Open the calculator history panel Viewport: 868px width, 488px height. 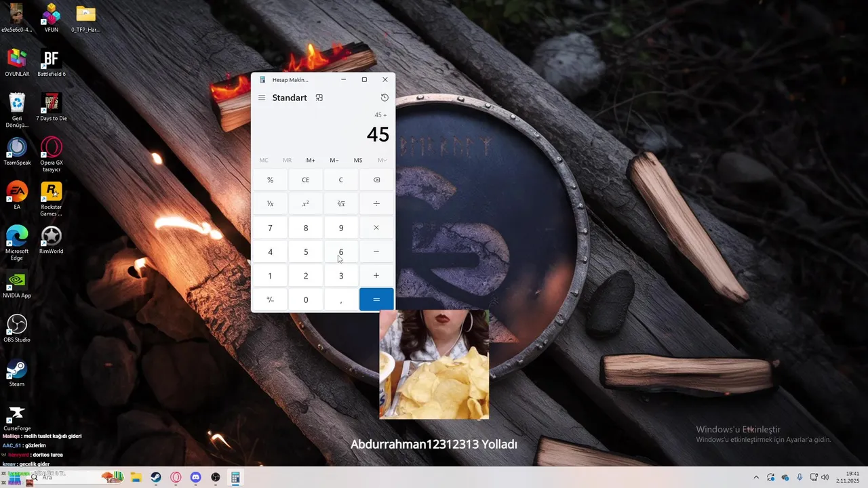point(384,98)
